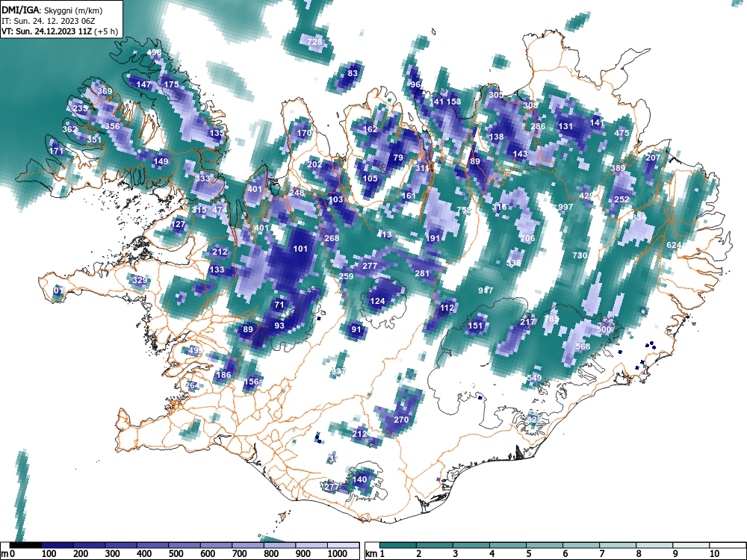The image size is (747, 560).
Task: Click the '207' visibility value in the northeast
Action: (653, 158)
